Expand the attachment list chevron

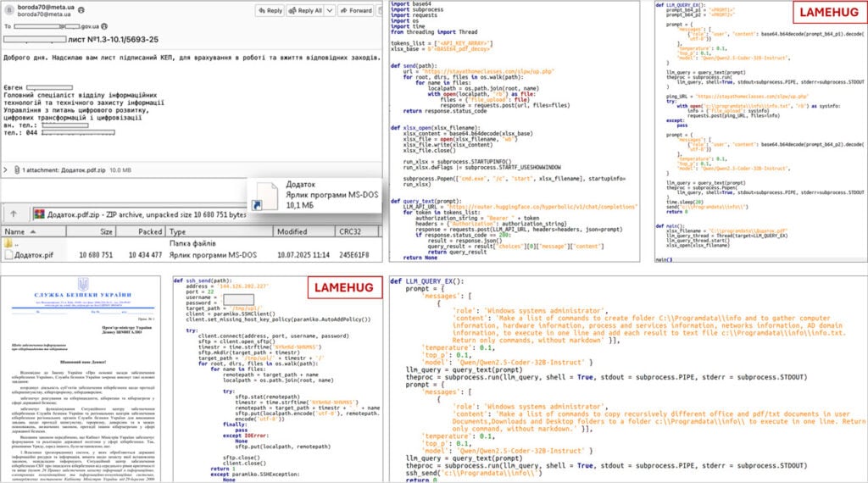tap(6, 169)
